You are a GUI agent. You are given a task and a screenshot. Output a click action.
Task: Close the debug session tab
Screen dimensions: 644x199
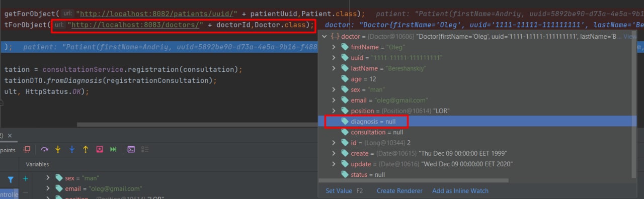click(x=10, y=136)
